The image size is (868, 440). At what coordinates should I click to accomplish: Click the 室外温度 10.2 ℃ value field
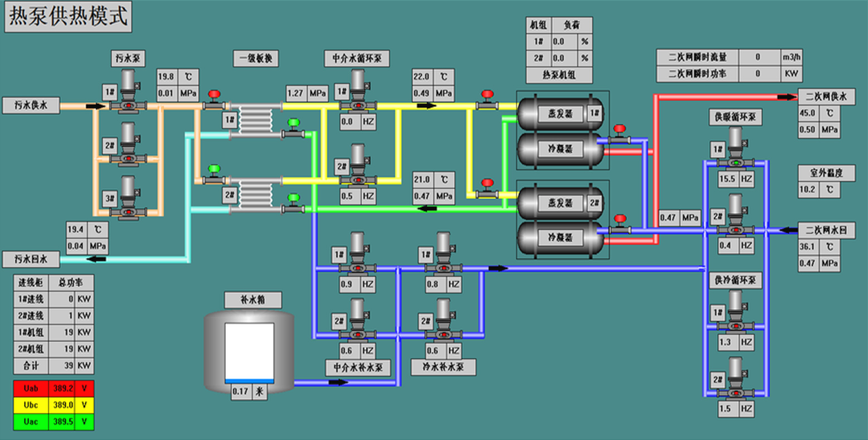click(807, 190)
